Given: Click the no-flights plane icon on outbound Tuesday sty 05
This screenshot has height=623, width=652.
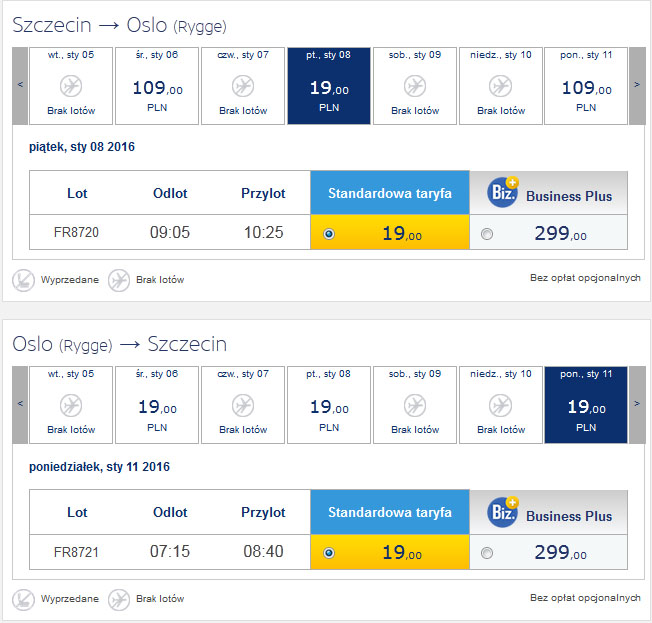Looking at the screenshot, I should pyautogui.click(x=71, y=86).
